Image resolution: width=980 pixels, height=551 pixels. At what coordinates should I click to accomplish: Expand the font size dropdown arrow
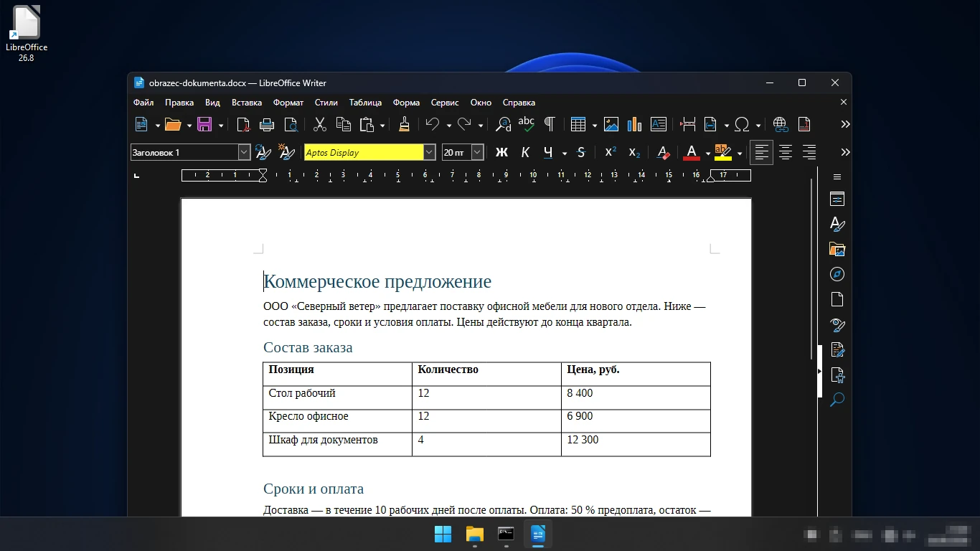tap(477, 152)
